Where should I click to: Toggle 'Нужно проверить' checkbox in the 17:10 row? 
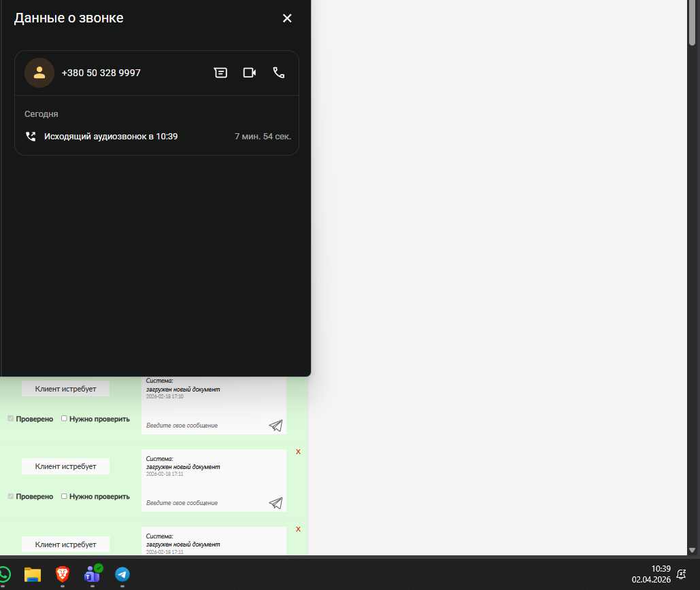[64, 418]
